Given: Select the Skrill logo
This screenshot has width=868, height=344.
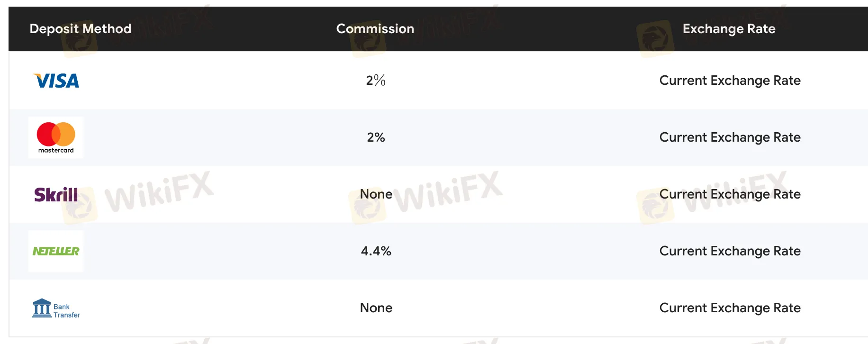Looking at the screenshot, I should [x=56, y=194].
